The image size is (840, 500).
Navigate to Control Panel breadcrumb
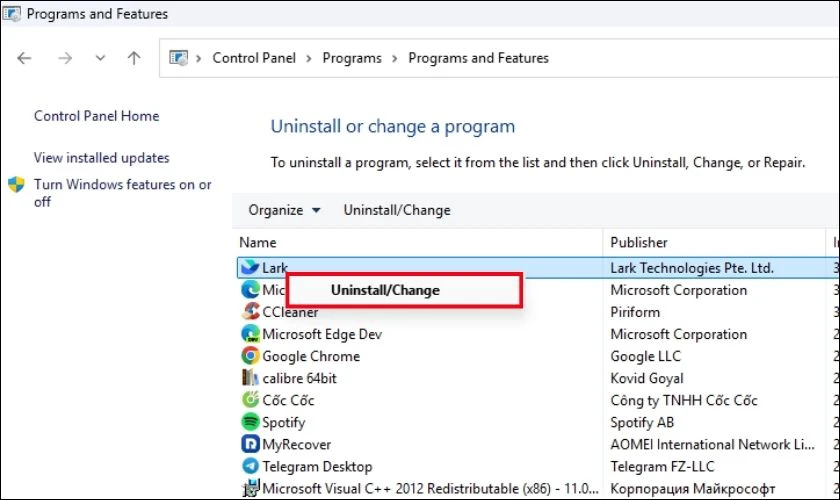(254, 58)
